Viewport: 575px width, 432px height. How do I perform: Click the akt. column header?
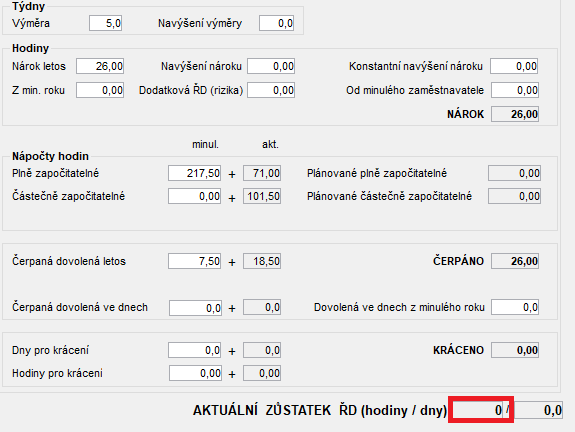click(x=270, y=144)
